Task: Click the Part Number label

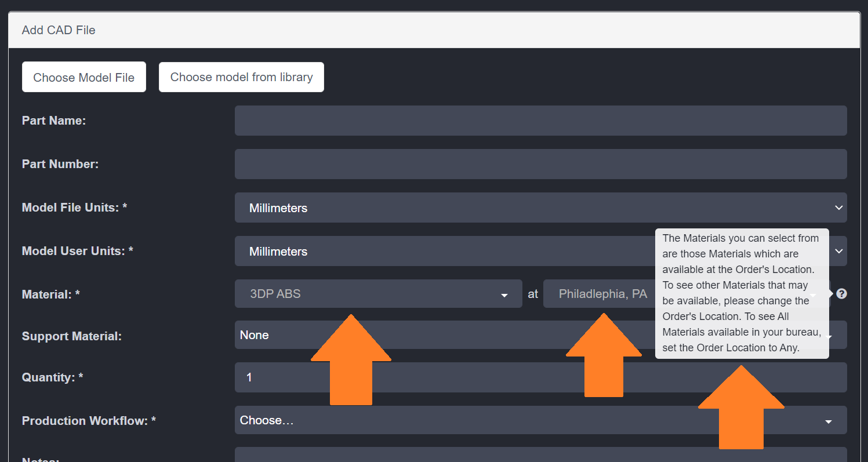Action: click(60, 164)
